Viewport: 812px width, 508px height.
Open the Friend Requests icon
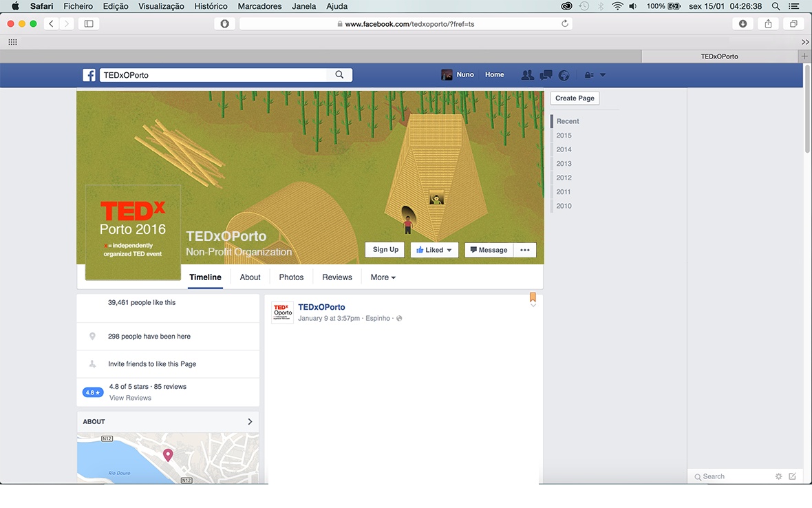coord(528,75)
